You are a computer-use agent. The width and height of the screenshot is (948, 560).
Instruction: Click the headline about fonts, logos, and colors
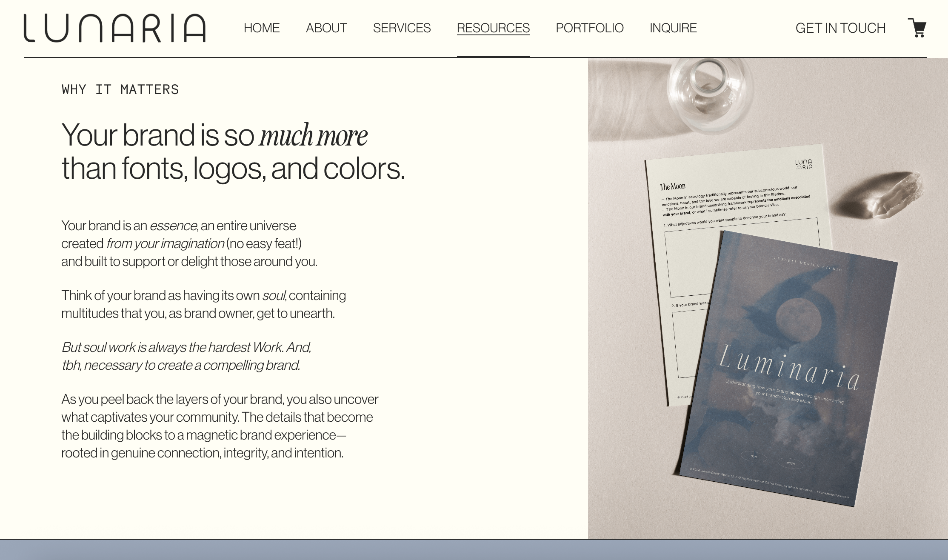pyautogui.click(x=233, y=151)
